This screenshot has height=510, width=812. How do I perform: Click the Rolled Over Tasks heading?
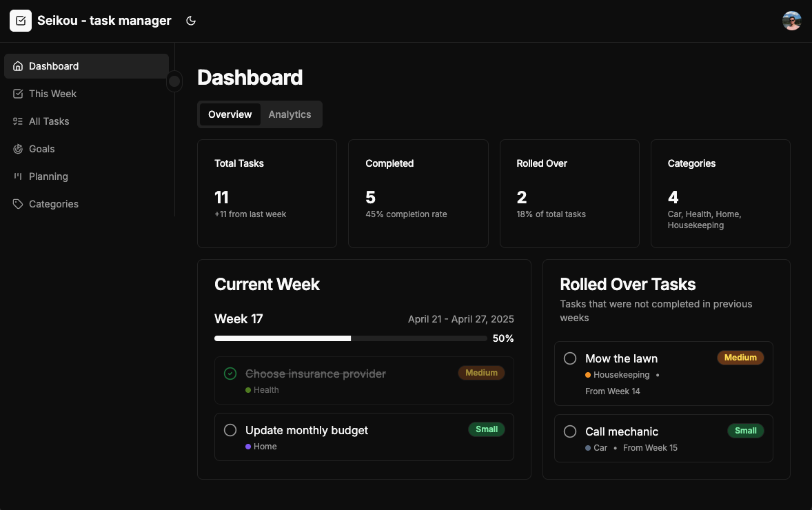[x=628, y=284]
